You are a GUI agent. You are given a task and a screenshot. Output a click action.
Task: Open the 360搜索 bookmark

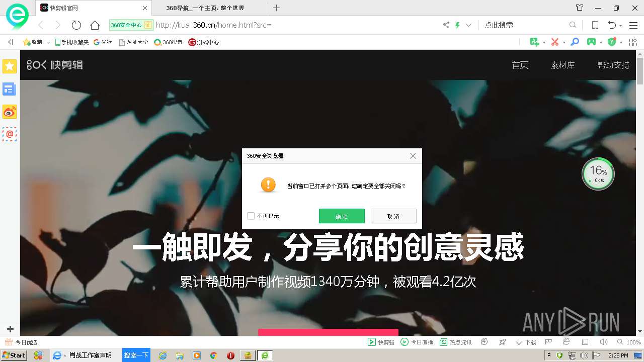pyautogui.click(x=168, y=42)
